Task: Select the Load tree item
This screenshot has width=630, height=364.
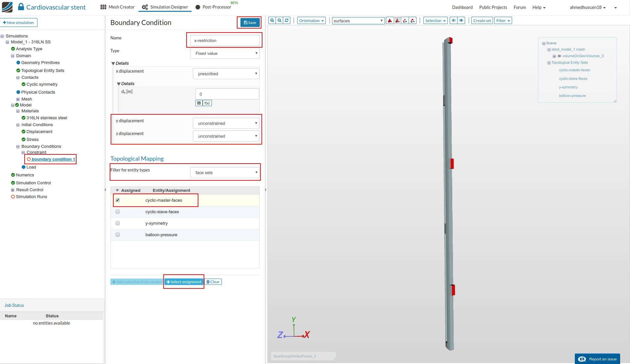Action: [29, 167]
